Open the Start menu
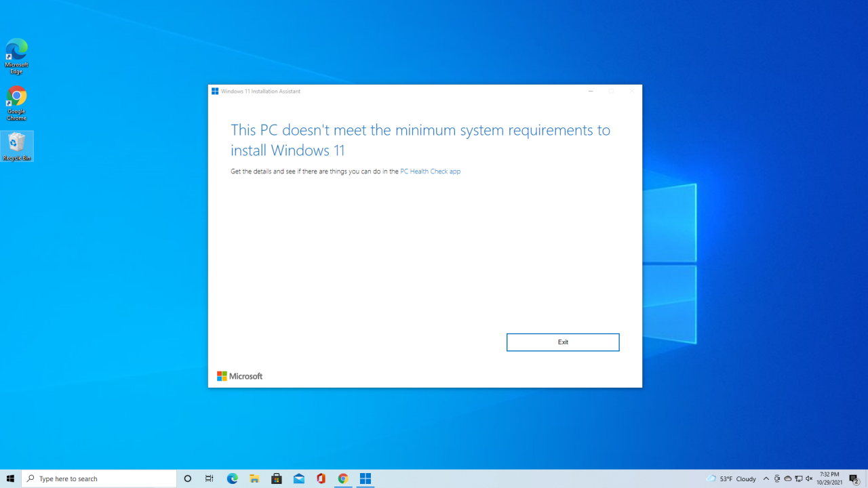The width and height of the screenshot is (868, 488). tap(10, 479)
